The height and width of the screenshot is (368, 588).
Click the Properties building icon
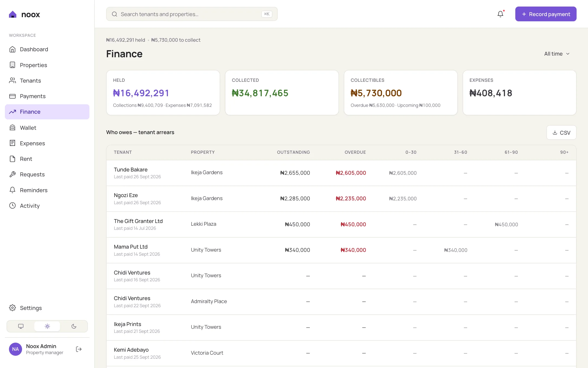13,65
